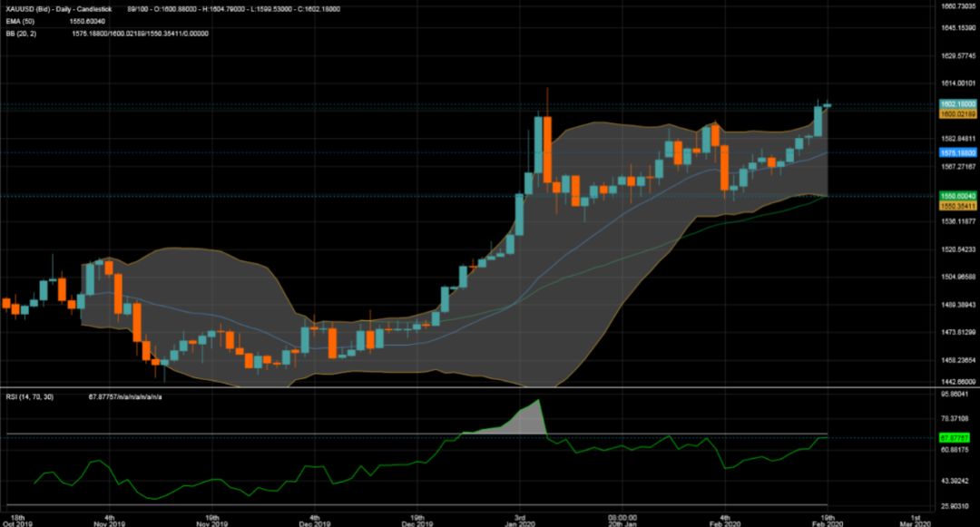Click the blue middle band tag 1575.18800
The width and height of the screenshot is (980, 527).
958,152
